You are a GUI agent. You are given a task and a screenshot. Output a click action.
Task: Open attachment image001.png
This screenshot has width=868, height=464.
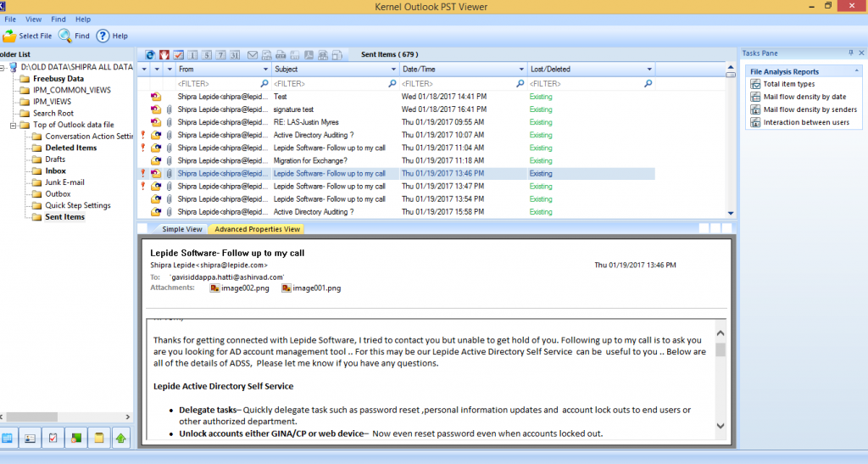(x=311, y=288)
